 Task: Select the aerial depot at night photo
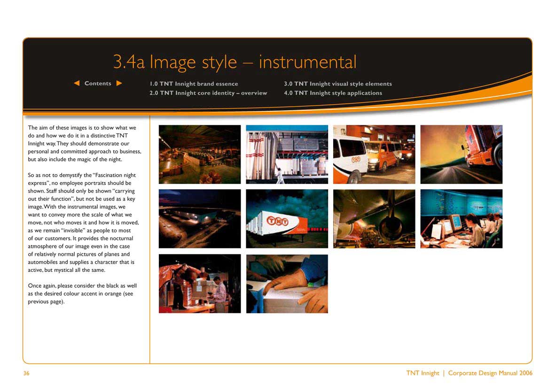point(199,218)
